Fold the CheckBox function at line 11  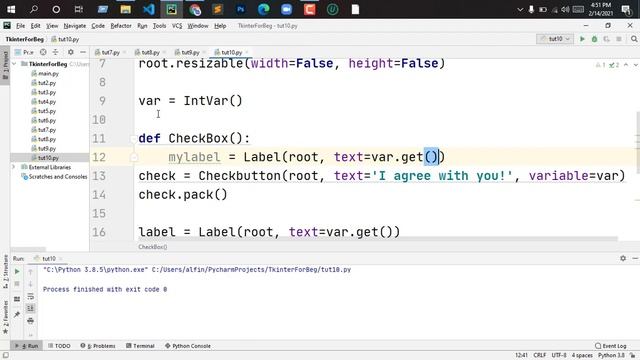point(133,139)
